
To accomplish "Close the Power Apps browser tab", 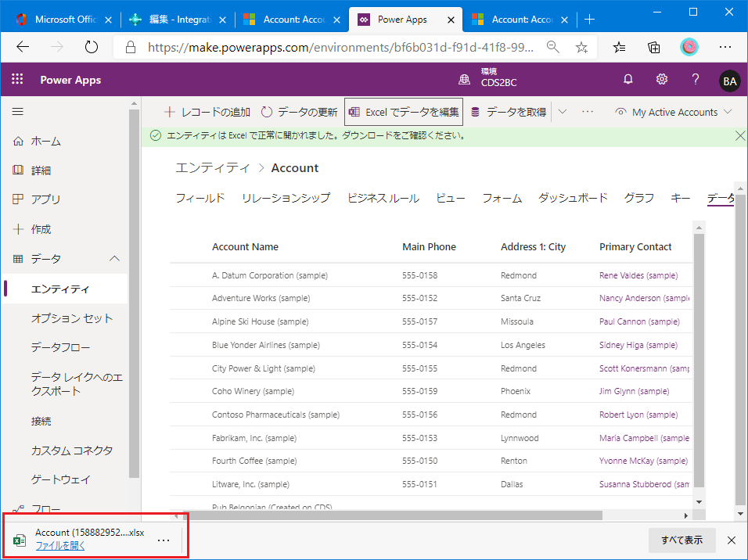I will (451, 20).
